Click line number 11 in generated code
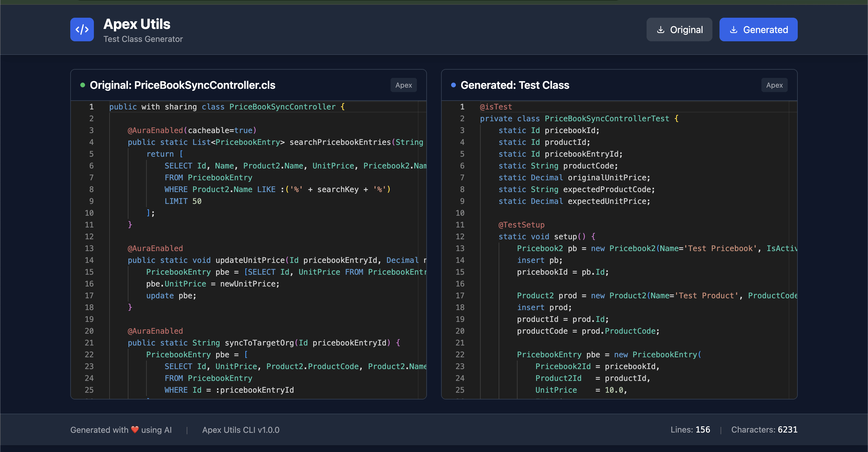The width and height of the screenshot is (868, 452). [460, 225]
